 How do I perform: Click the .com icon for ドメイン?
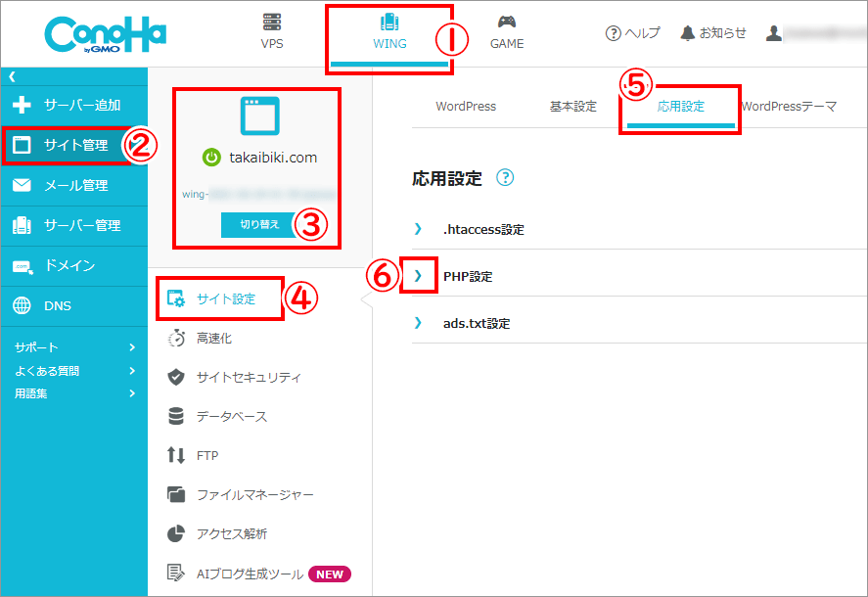[x=23, y=266]
